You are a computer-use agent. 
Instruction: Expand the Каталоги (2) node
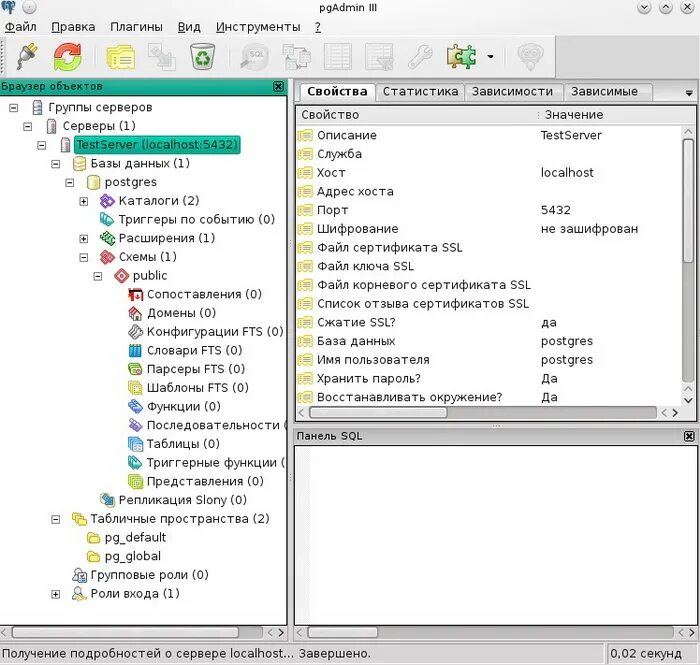(83, 201)
